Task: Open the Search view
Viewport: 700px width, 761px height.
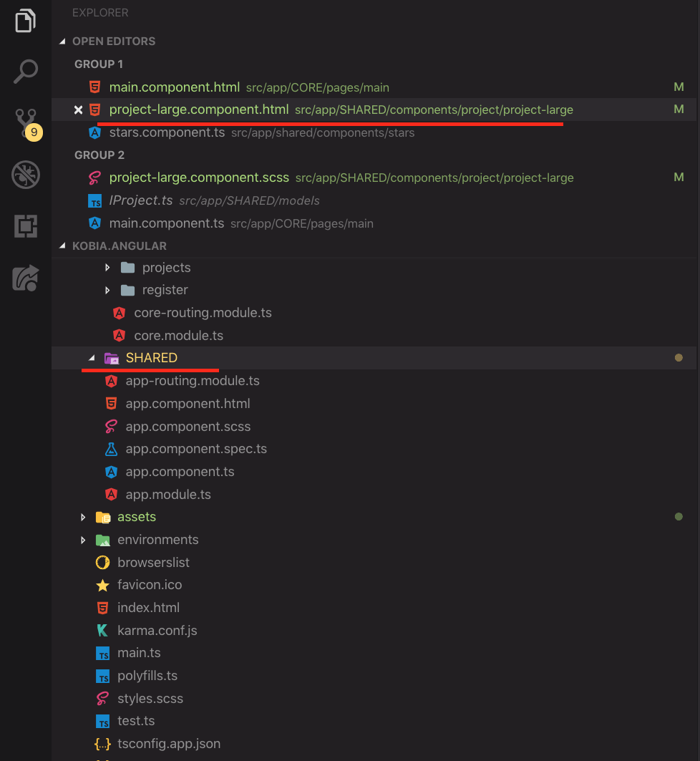Action: [25, 71]
